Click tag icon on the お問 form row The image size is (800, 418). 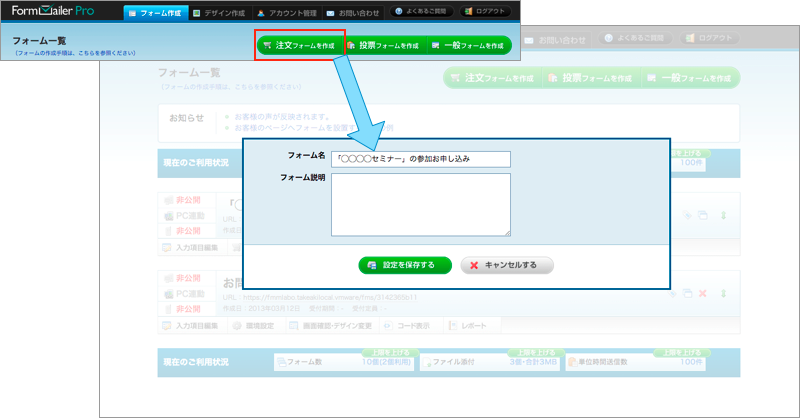click(x=673, y=293)
